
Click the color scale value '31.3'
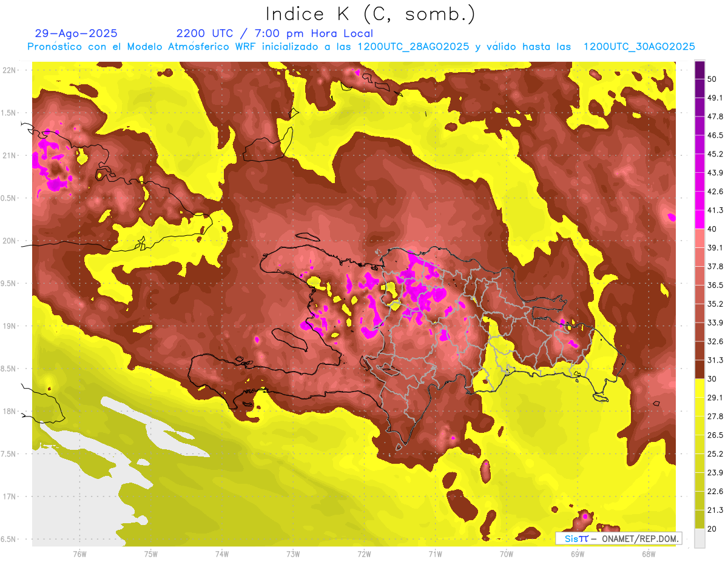715,360
